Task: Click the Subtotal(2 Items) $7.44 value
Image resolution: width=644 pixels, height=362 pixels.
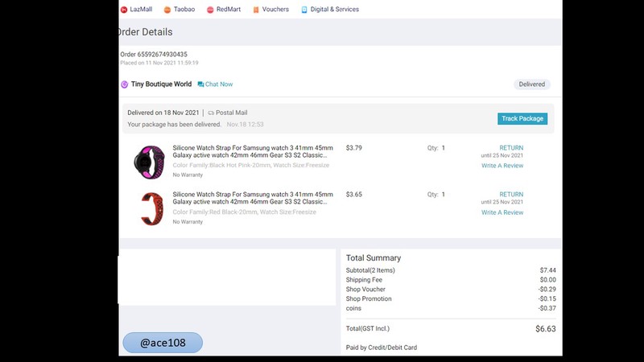Action: coord(548,270)
